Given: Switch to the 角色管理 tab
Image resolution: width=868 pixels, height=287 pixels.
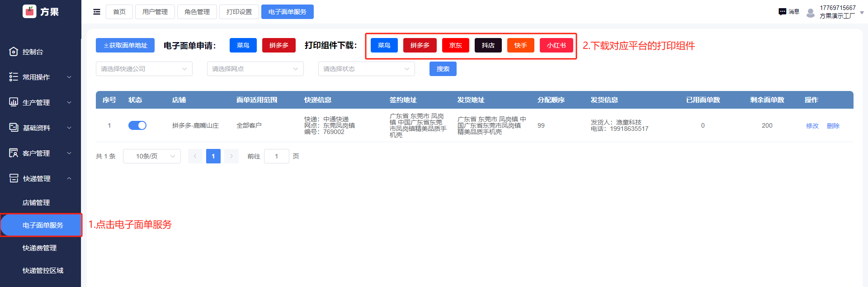Looking at the screenshot, I should point(197,12).
